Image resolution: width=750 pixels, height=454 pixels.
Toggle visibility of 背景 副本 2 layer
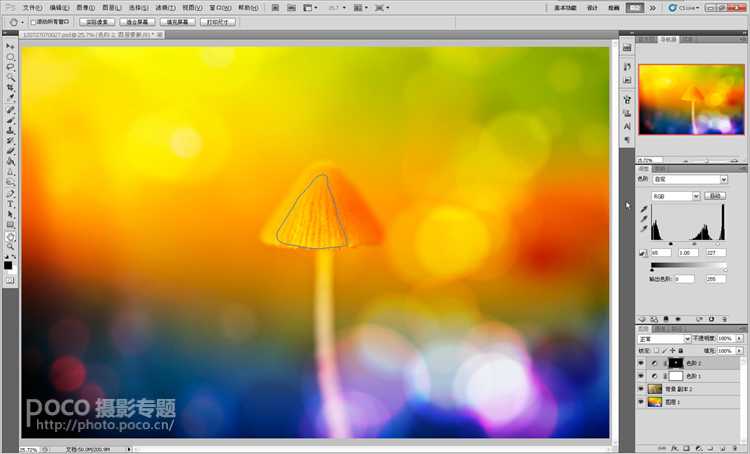641,389
